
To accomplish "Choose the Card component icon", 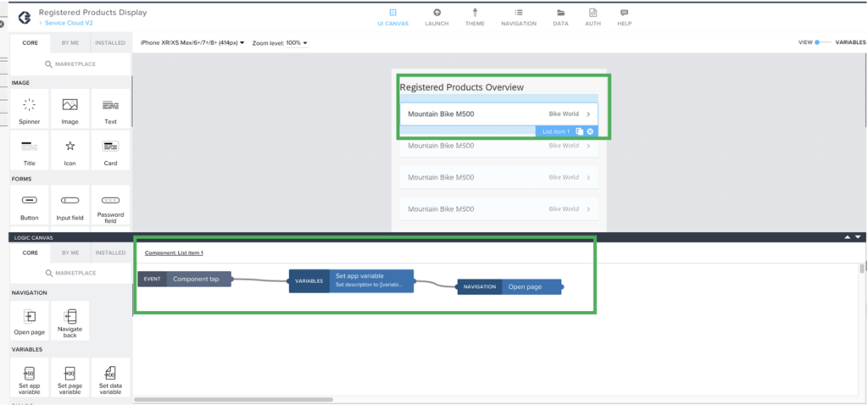I will pos(110,147).
